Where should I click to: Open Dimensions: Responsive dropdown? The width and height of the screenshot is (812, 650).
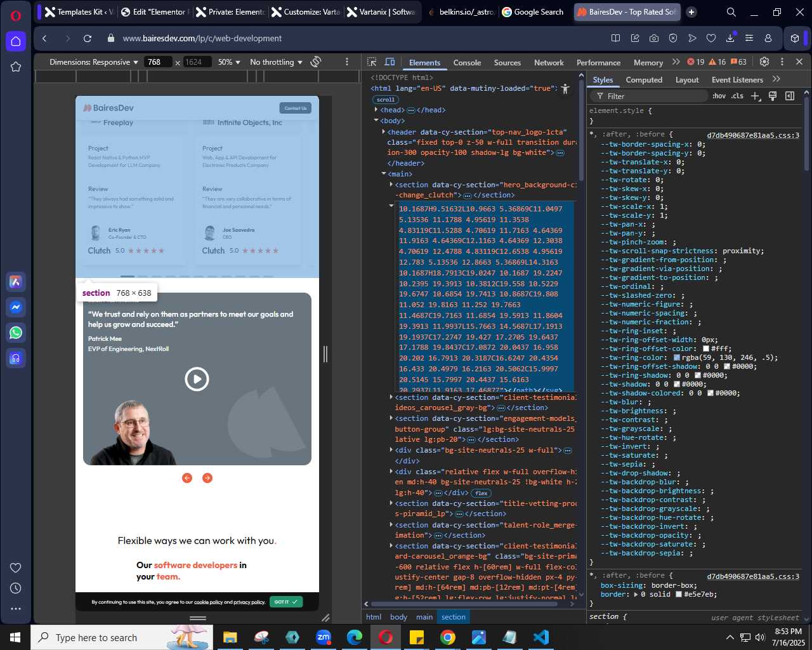(x=94, y=62)
